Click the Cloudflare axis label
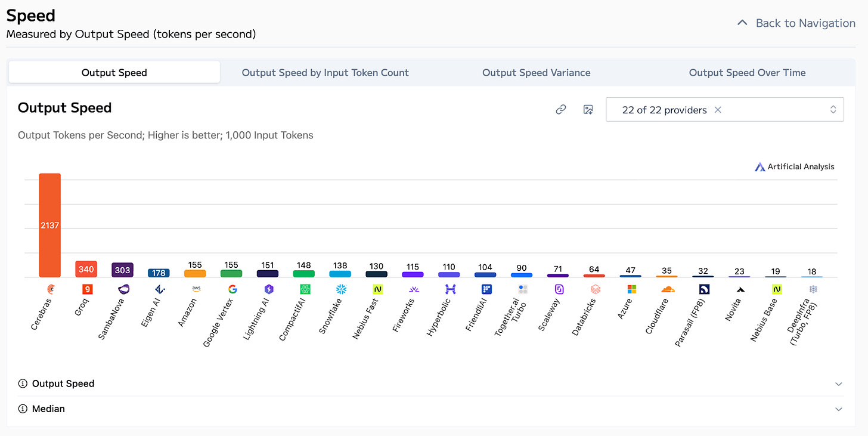The width and height of the screenshot is (868, 436). point(658,316)
